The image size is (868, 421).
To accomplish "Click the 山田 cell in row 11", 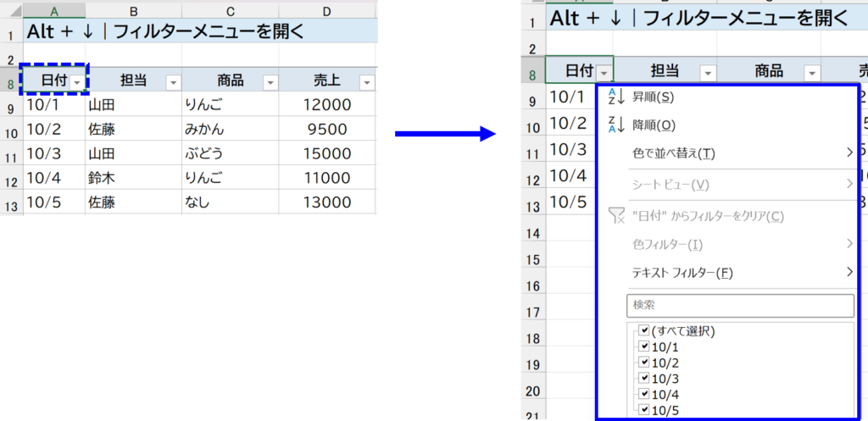I will point(133,154).
